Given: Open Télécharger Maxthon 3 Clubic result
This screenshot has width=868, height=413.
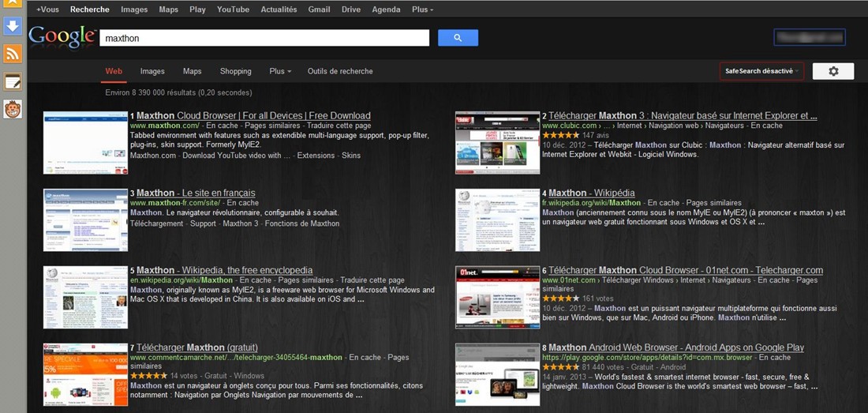Looking at the screenshot, I should click(x=683, y=116).
